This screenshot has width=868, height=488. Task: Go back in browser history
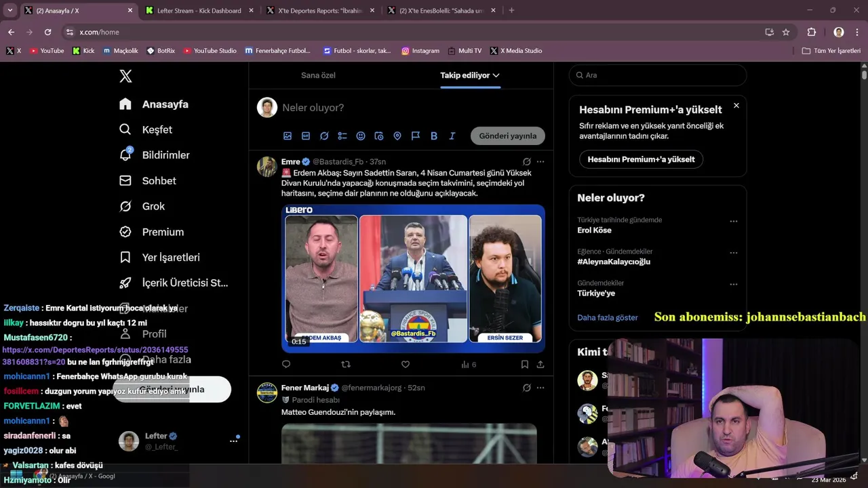click(x=11, y=32)
